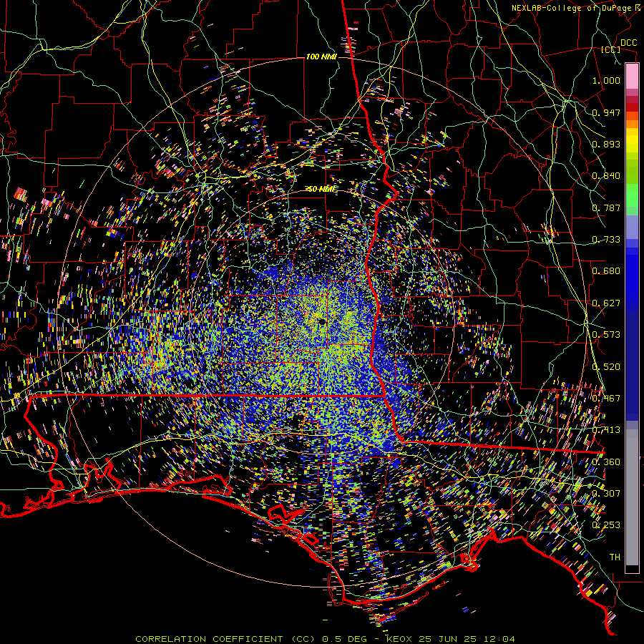This screenshot has width=644, height=644.
Task: Click the 0.253 legend value
Action: 606,525
